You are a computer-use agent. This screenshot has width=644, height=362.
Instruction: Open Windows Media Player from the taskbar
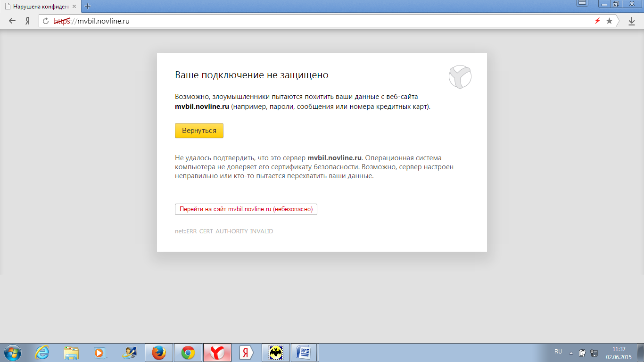pyautogui.click(x=100, y=353)
